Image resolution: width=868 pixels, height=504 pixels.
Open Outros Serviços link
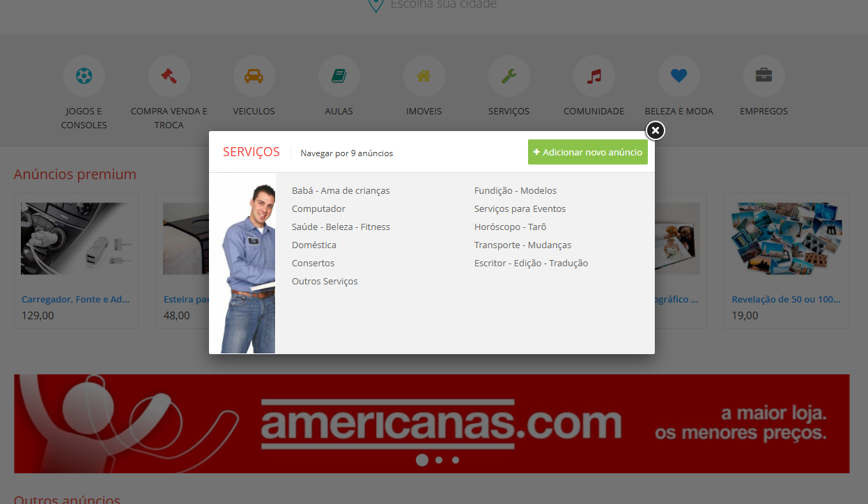325,281
